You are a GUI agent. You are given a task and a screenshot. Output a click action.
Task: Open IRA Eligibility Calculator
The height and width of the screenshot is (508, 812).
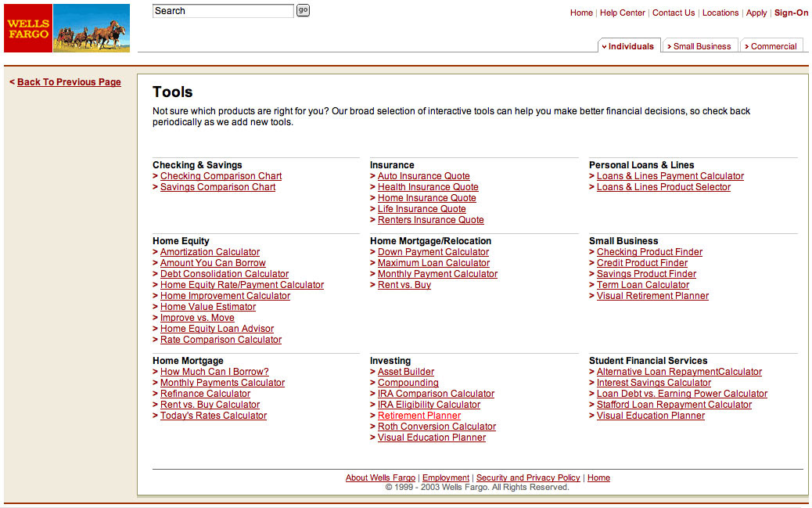point(429,405)
